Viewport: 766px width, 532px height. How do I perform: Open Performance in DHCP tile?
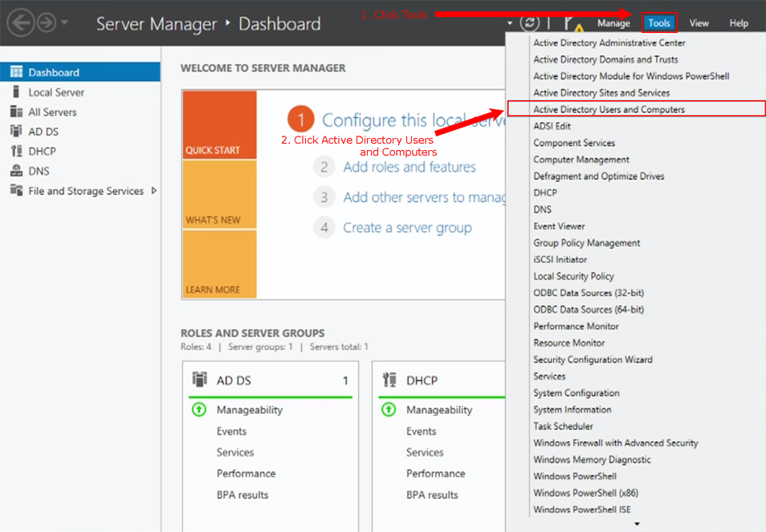click(436, 473)
